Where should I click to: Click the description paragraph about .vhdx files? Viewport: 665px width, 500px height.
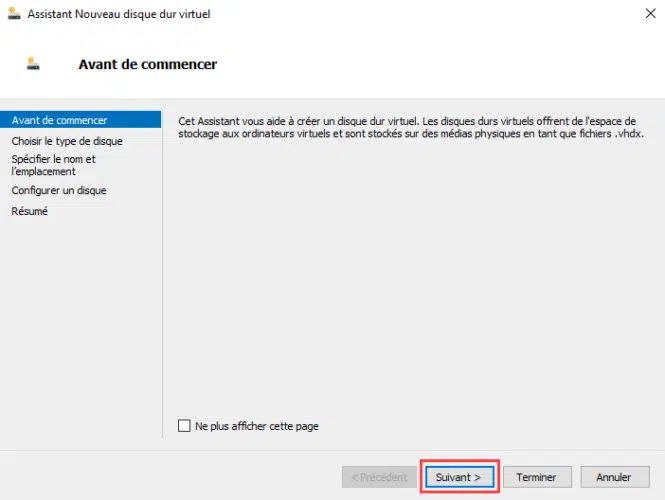411,127
